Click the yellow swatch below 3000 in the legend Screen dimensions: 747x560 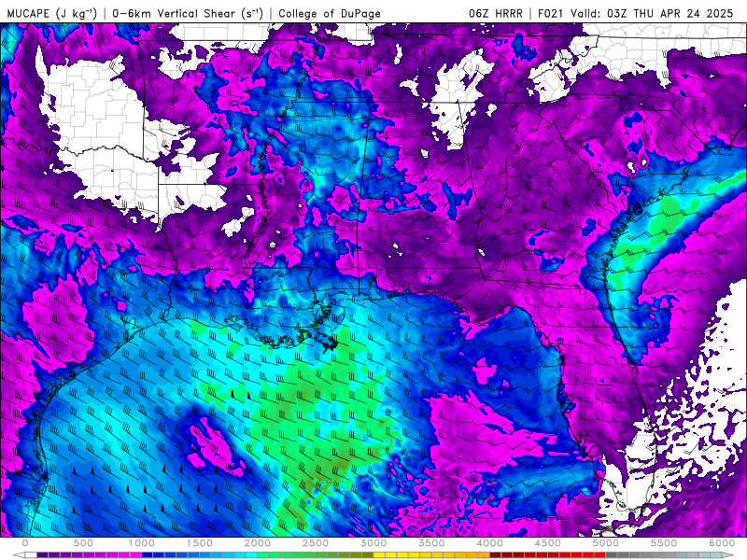coord(379,554)
